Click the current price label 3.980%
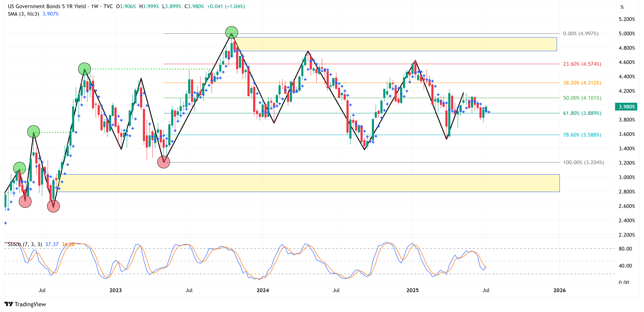The height and width of the screenshot is (312, 644). (x=626, y=107)
